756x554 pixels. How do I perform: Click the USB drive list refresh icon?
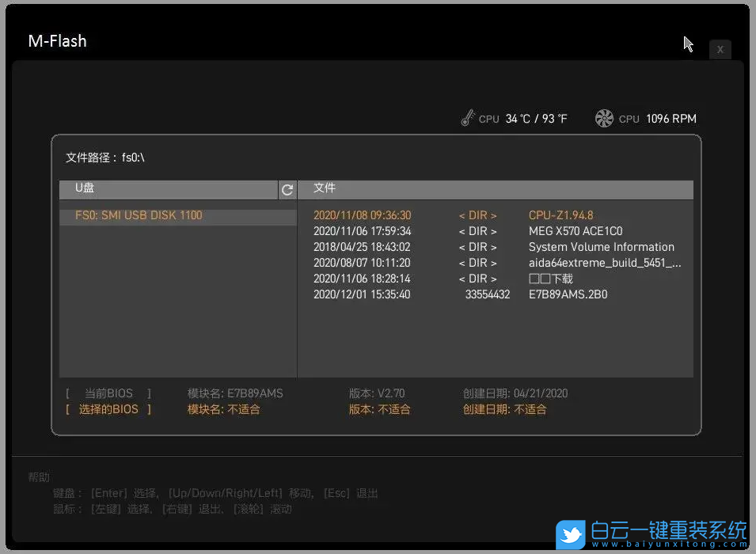(287, 190)
